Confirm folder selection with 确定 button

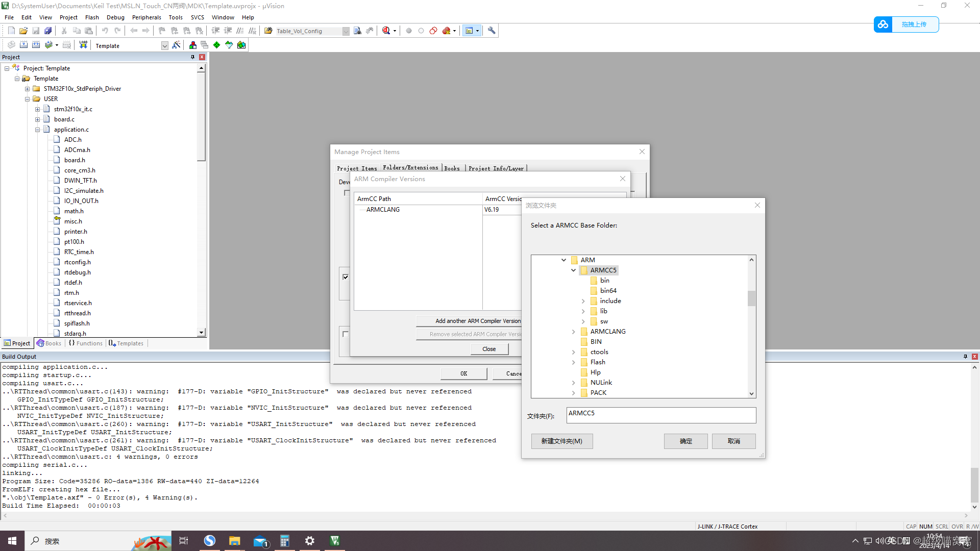[x=685, y=441]
